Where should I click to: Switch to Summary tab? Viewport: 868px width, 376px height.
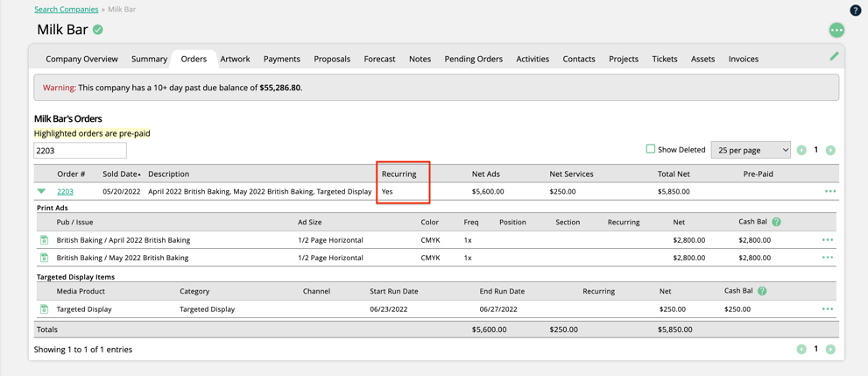150,59
